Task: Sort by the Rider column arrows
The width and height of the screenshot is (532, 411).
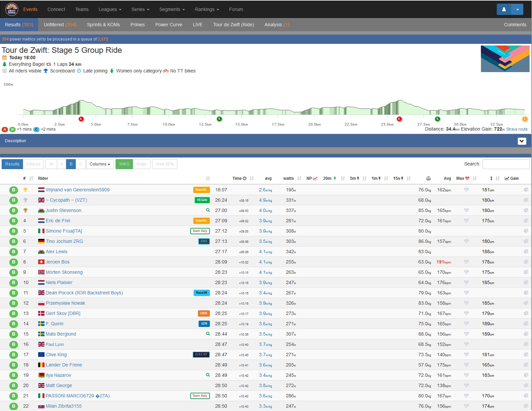Action: click(208, 178)
